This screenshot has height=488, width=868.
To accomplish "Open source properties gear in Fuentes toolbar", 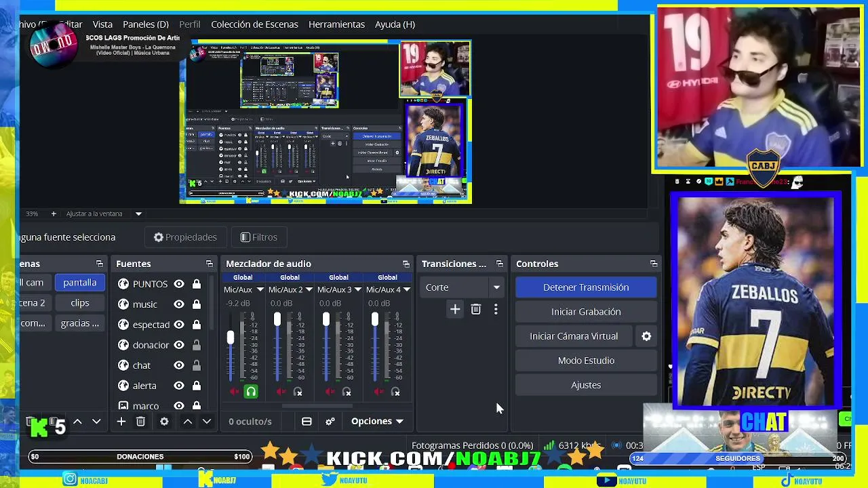I will tap(164, 422).
